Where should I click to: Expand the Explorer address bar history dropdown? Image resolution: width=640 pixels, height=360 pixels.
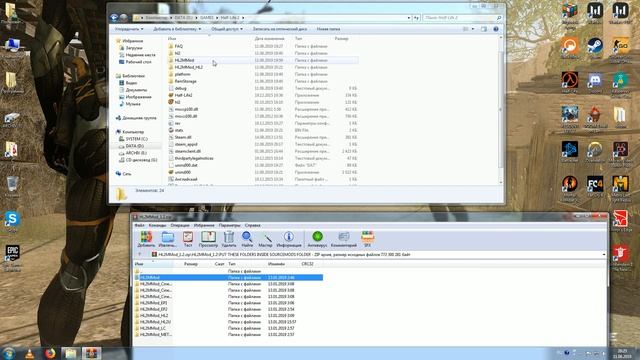click(x=409, y=18)
